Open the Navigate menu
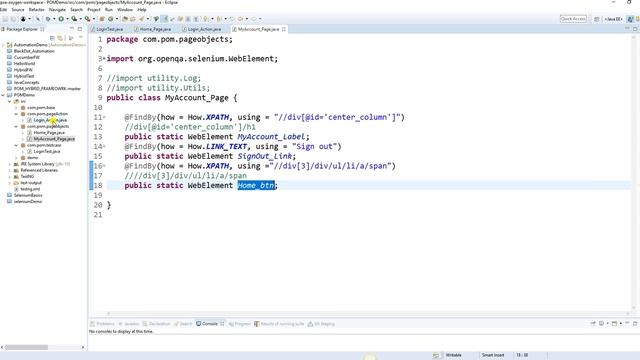Image resolution: width=640 pixels, height=360 pixels. pos(57,9)
